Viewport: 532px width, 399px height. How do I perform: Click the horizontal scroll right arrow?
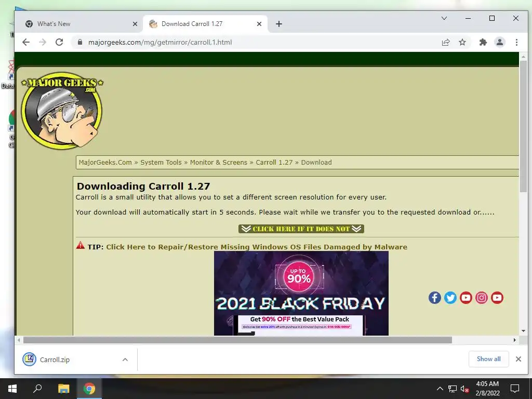tap(515, 340)
